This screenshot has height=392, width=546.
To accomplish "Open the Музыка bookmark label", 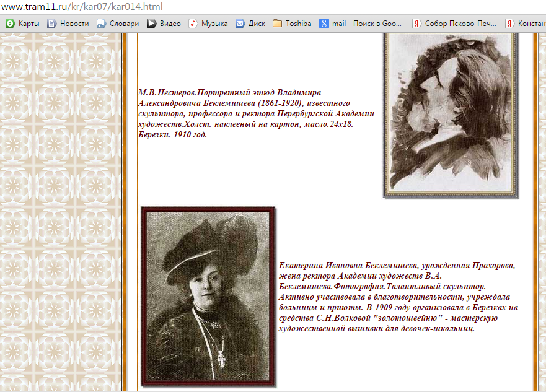I will (x=214, y=24).
